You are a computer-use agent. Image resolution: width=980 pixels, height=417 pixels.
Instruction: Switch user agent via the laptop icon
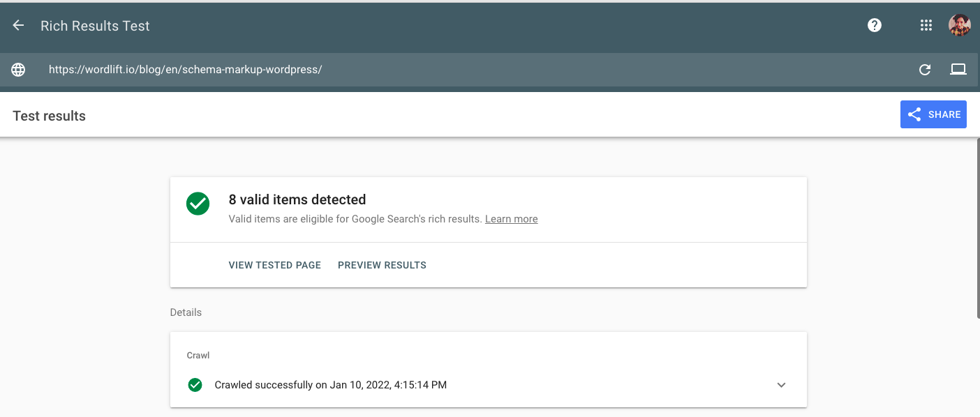(x=958, y=69)
